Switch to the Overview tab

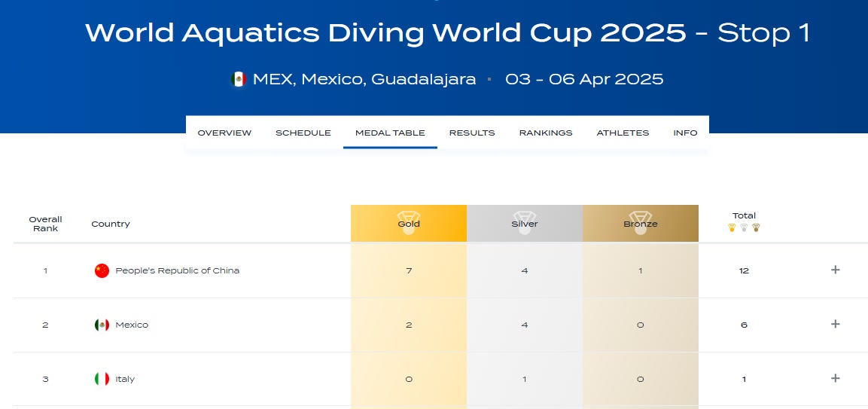pos(224,133)
